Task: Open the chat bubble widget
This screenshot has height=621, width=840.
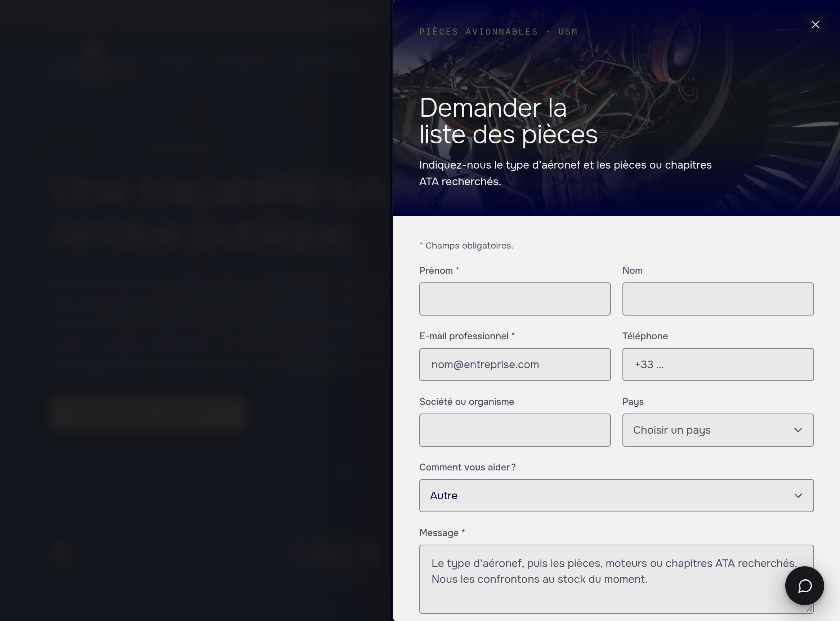Action: click(804, 586)
